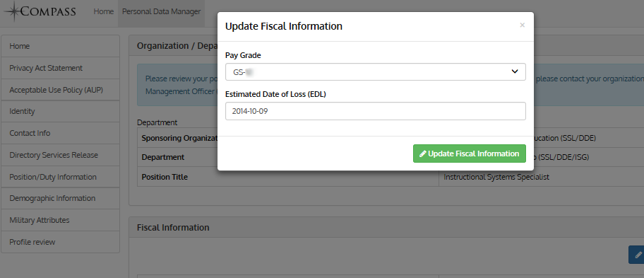Open the Demographic Information section
Screen dimensions: 644x278
(x=61, y=198)
